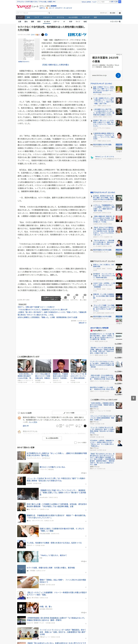Expand 返信 2件 replies

point(26,426)
